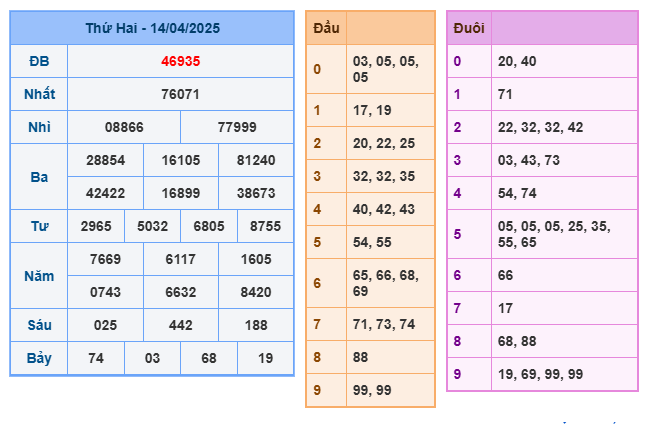Image resolution: width=645 pixels, height=424 pixels.
Task: Click fifth prize number 6632
Action: tap(181, 292)
